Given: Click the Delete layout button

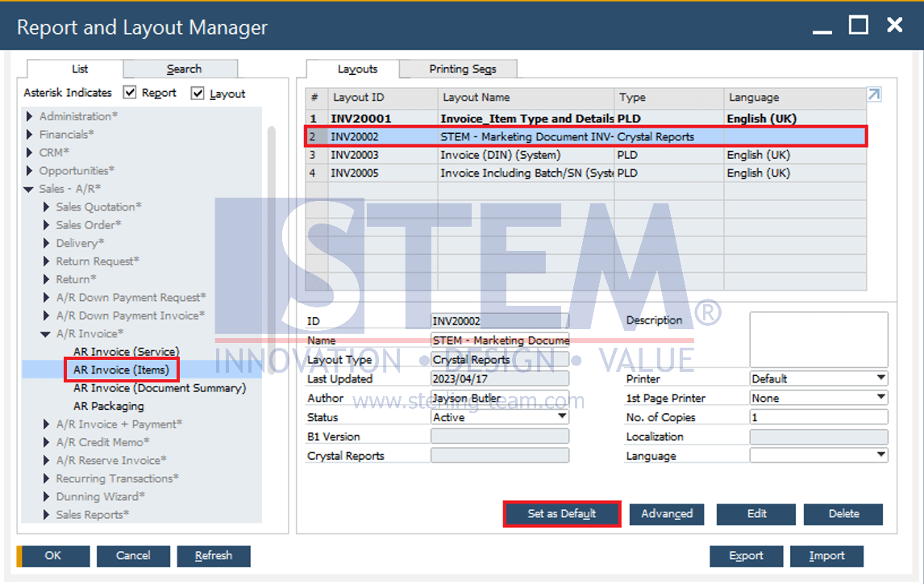Looking at the screenshot, I should tap(843, 514).
